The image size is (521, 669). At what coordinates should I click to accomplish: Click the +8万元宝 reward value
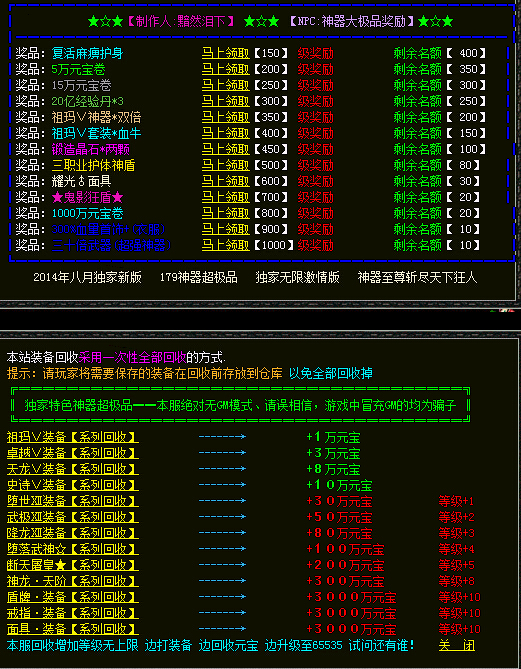pyautogui.click(x=333, y=469)
